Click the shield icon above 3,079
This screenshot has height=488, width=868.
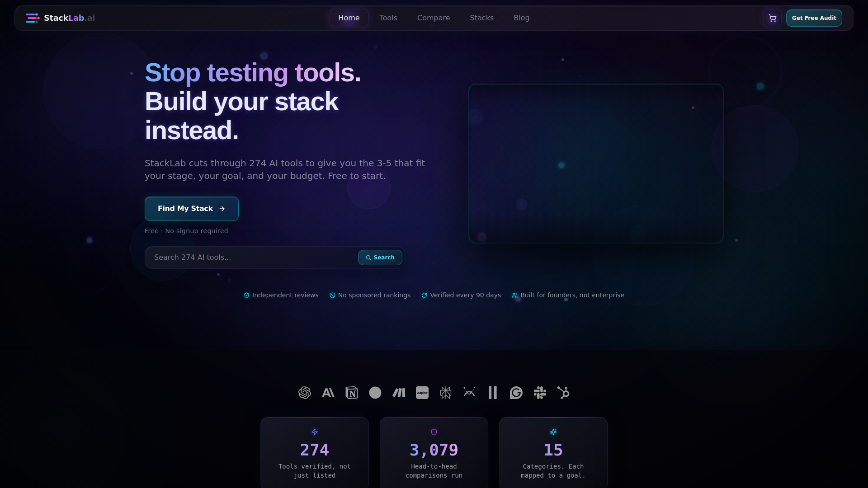pos(434,432)
